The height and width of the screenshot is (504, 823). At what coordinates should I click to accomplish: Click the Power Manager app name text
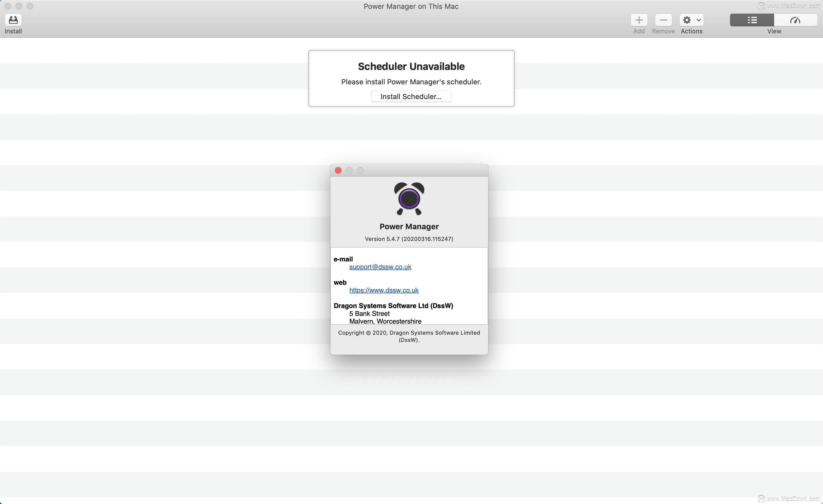tap(409, 227)
